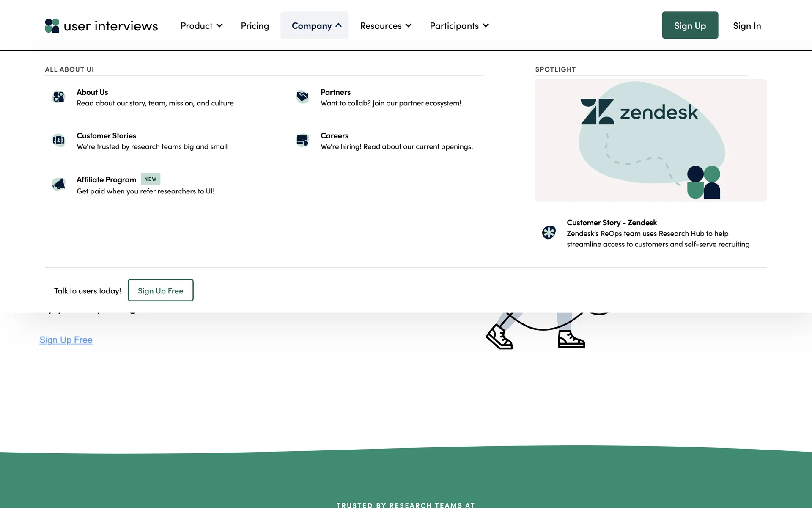The image size is (812, 508).
Task: Expand the Product dropdown menu
Action: point(201,25)
